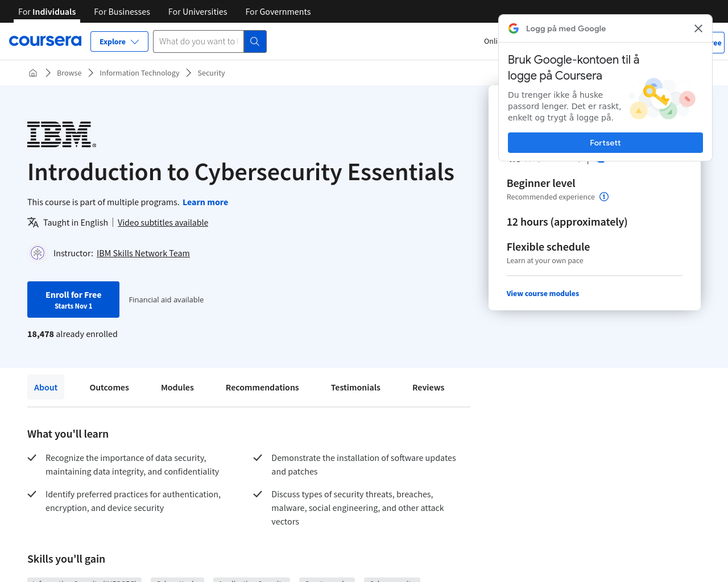This screenshot has height=582, width=728.
Task: Expand the Explore dropdown menu
Action: (x=119, y=41)
